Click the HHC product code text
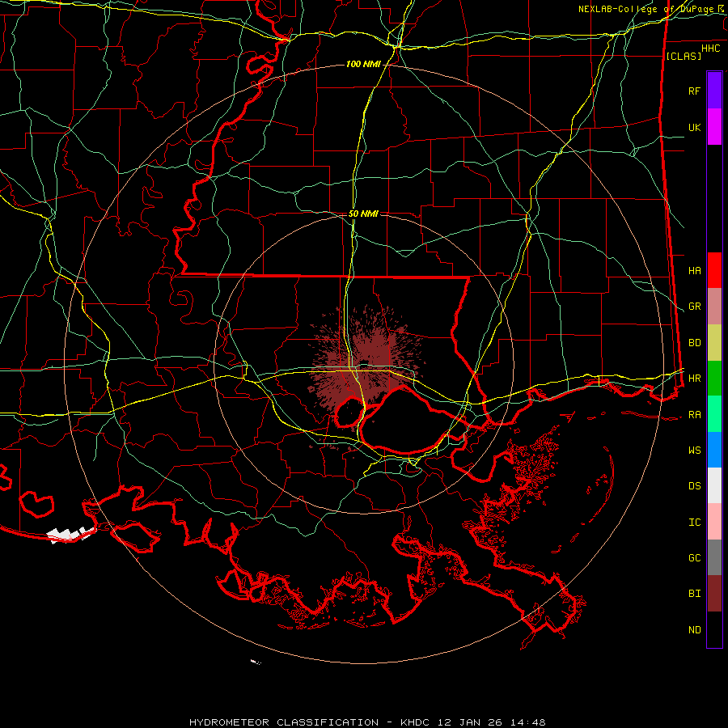The width and height of the screenshot is (728, 728). (711, 49)
